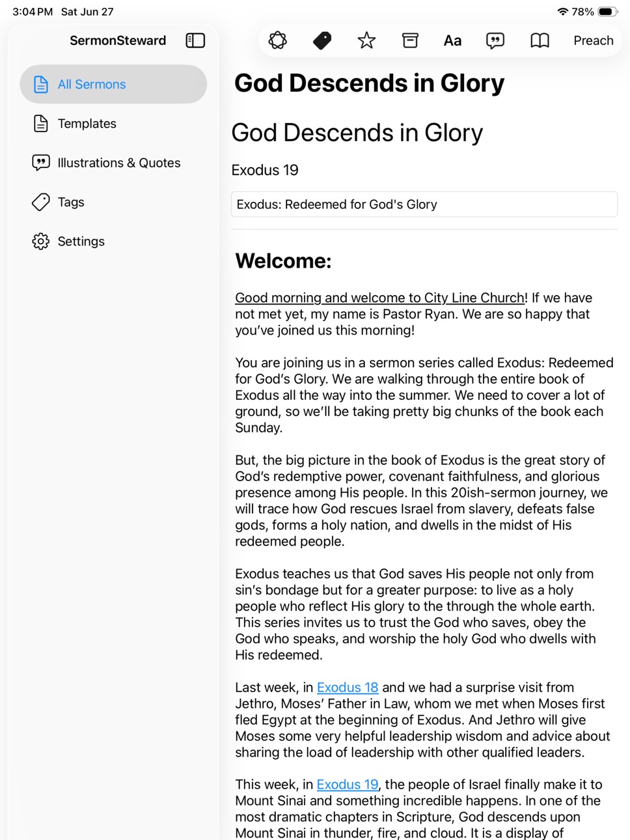The image size is (630, 840).
Task: Open Settings from the sidebar
Action: pyautogui.click(x=113, y=241)
